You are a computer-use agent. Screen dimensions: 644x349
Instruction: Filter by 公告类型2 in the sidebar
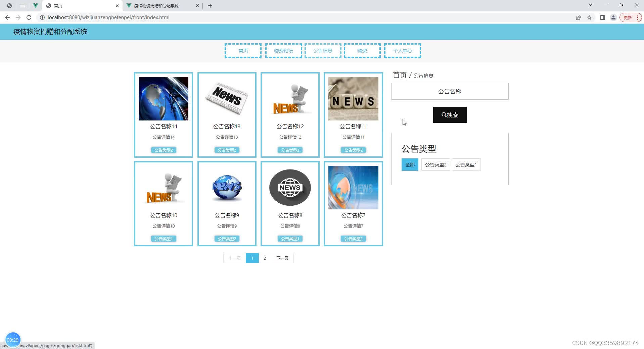coord(435,165)
